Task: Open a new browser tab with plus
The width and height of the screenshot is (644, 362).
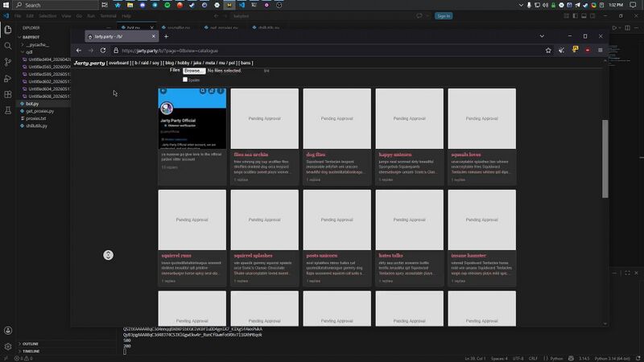Action: pos(167,36)
